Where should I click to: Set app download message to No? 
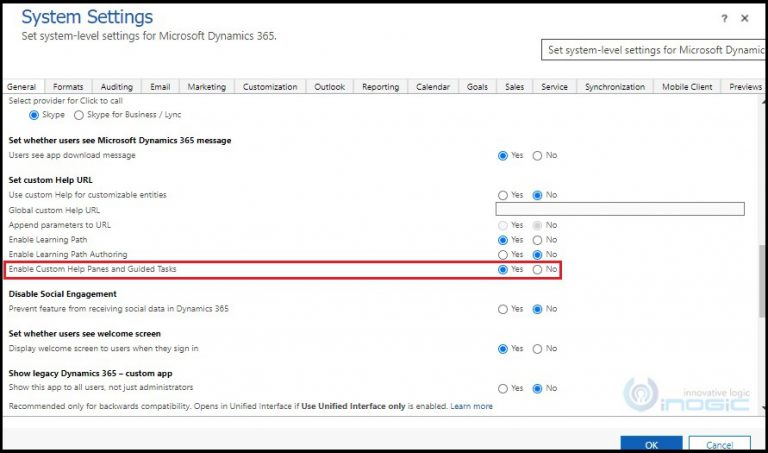pos(538,155)
